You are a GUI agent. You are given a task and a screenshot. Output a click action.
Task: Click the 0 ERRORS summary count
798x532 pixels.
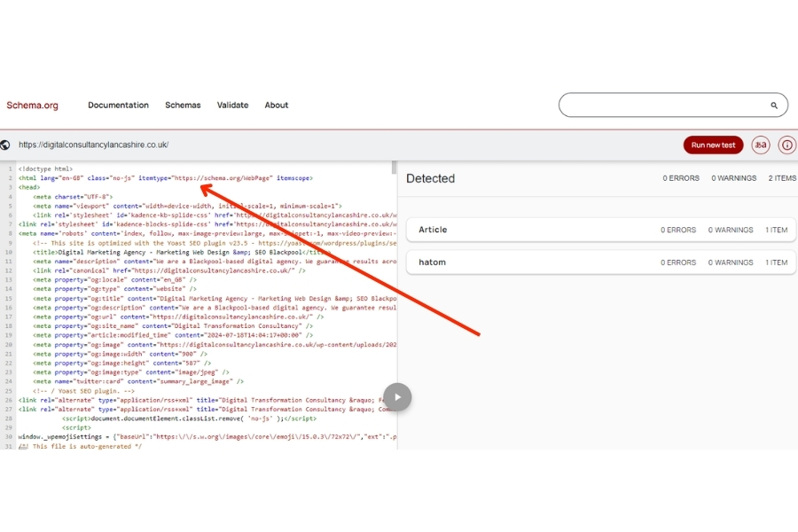click(680, 178)
